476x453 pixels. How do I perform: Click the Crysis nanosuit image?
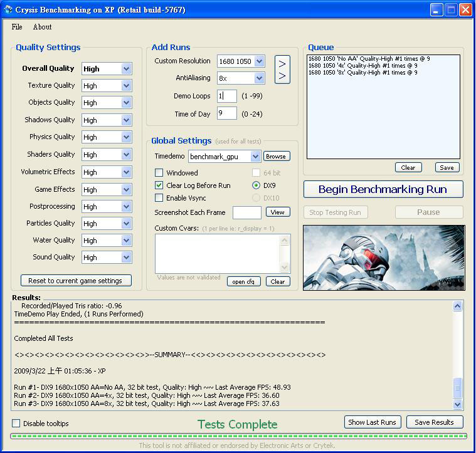click(x=384, y=258)
